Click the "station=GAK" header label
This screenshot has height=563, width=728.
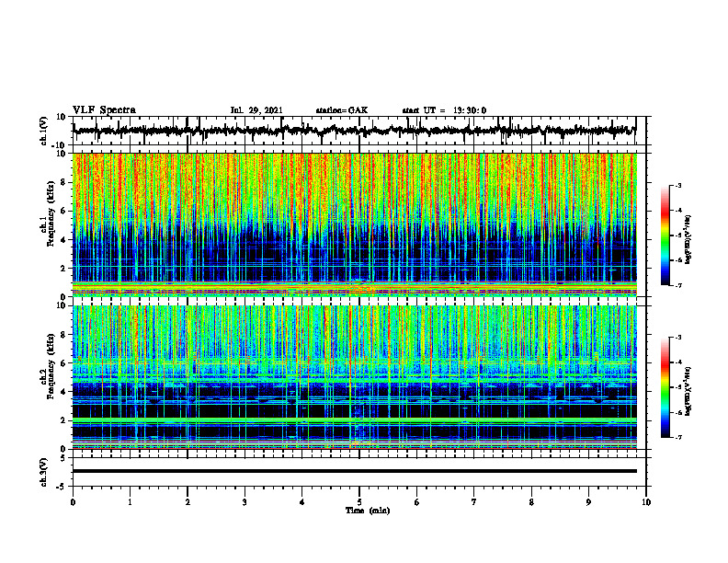(x=342, y=110)
